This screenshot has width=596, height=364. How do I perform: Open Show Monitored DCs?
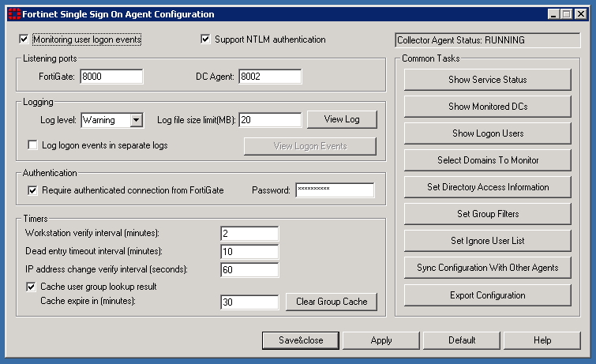pos(488,107)
